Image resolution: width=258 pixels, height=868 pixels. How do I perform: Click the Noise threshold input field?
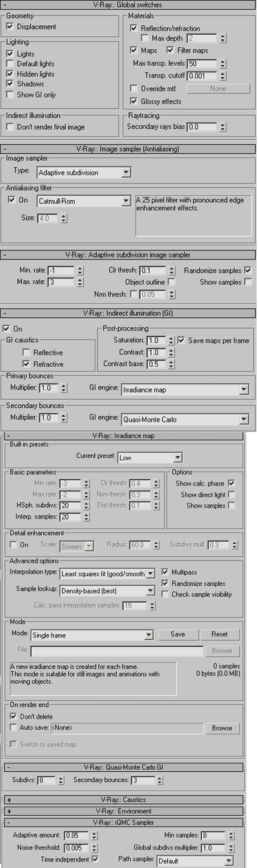point(77,848)
